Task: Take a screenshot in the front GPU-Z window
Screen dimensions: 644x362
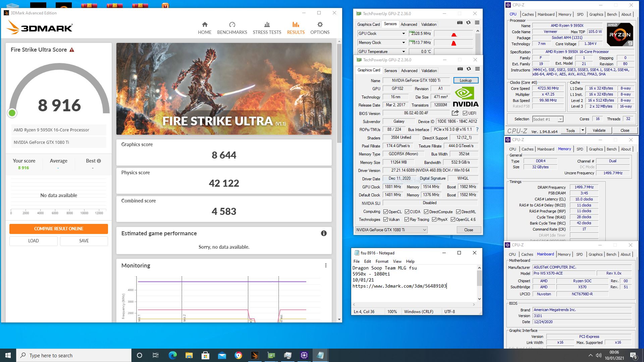Action: click(x=460, y=69)
